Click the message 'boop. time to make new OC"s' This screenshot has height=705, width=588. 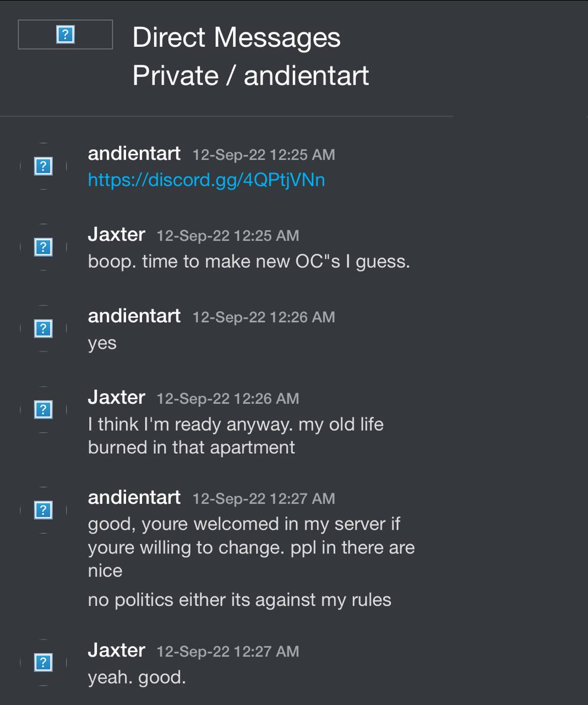point(249,261)
